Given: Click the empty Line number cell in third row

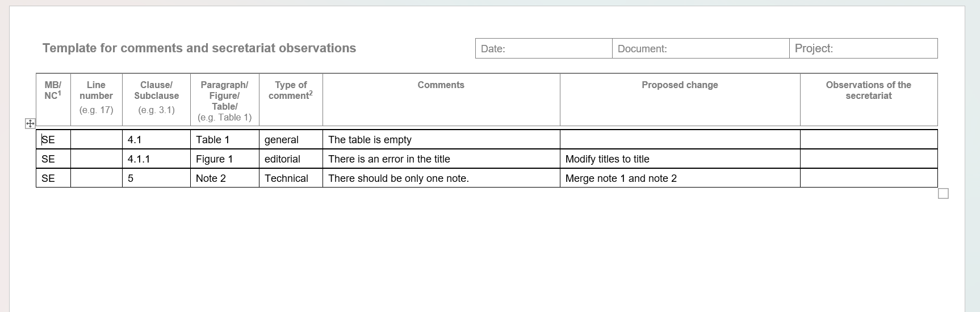Looking at the screenshot, I should click(x=97, y=178).
